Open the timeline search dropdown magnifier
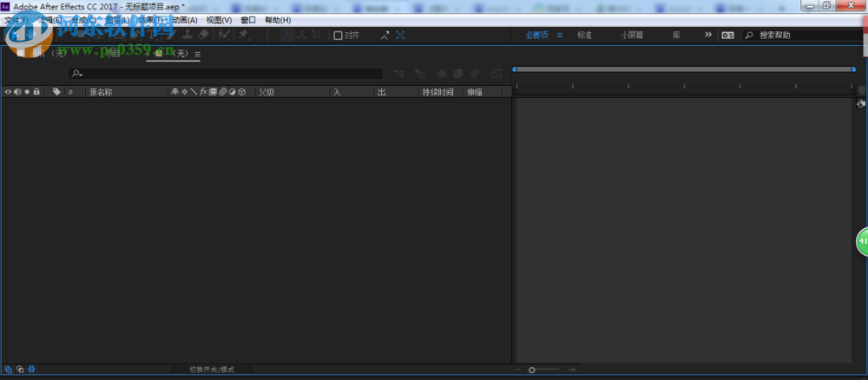868x380 pixels. (x=76, y=74)
